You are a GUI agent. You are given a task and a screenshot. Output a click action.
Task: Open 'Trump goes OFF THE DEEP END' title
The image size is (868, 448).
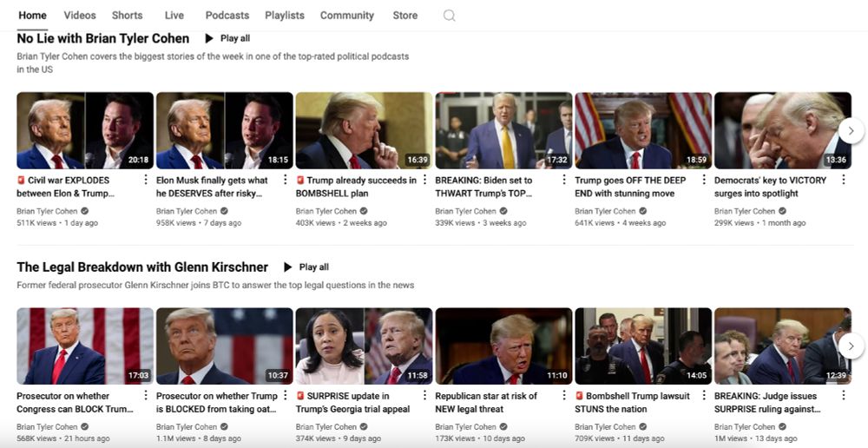[630, 187]
